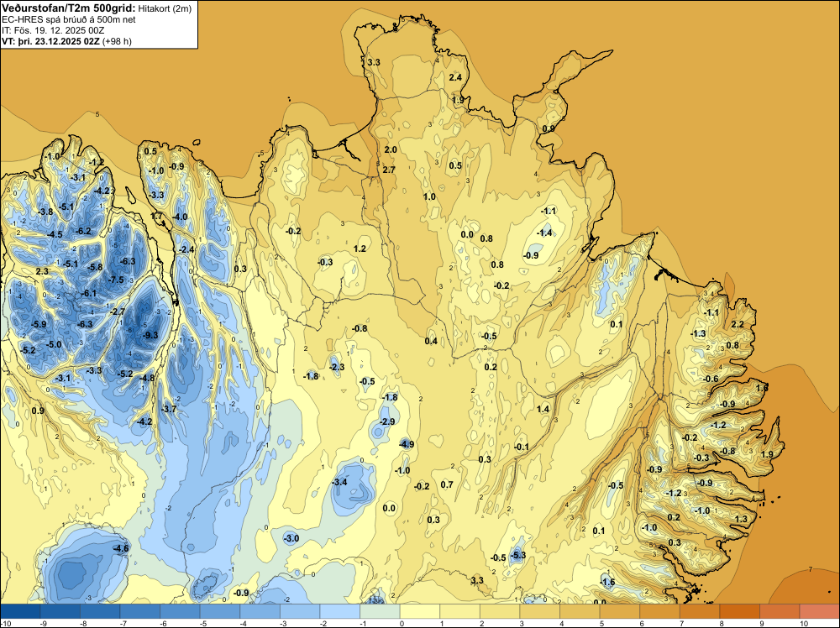The width and height of the screenshot is (840, 628).
Task: Click the temperature label "0.7"
Action: point(447,485)
